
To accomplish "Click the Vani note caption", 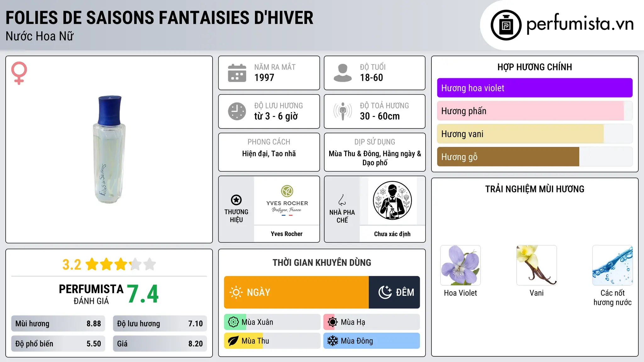I will point(536,293).
